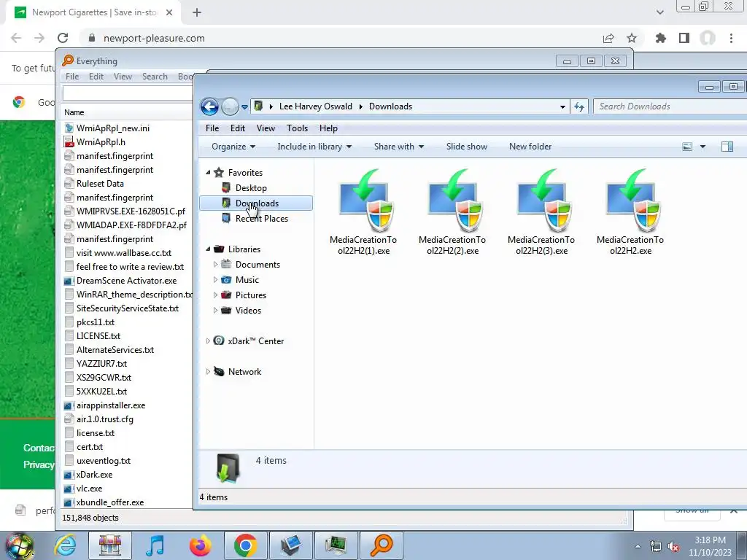
Task: Select xDark.exe in Everything list
Action: pyautogui.click(x=94, y=475)
